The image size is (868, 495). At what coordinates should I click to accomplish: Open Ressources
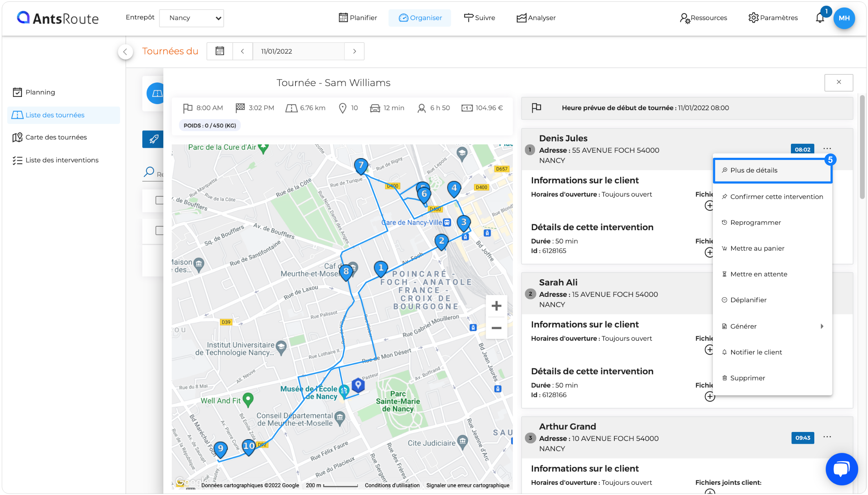coord(703,18)
